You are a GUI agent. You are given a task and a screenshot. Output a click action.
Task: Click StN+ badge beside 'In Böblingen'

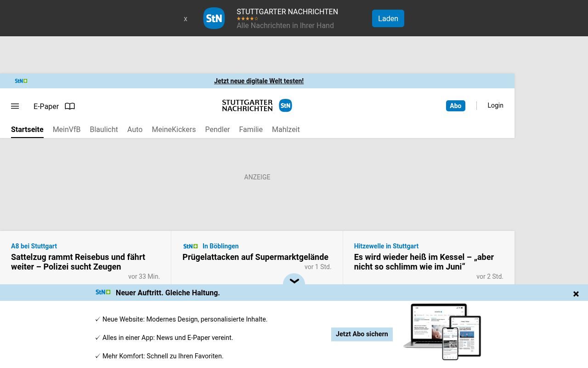(x=190, y=246)
